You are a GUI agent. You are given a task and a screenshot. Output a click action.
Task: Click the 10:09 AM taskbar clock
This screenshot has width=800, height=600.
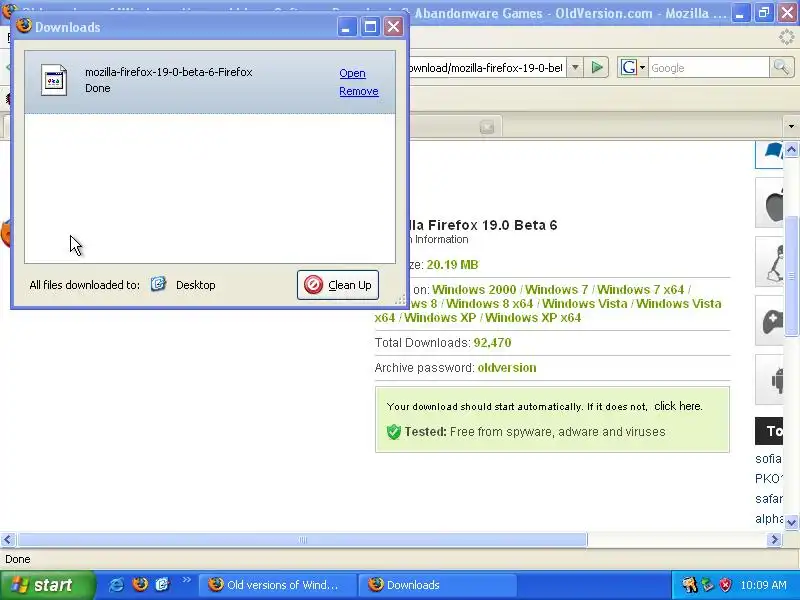(x=763, y=585)
